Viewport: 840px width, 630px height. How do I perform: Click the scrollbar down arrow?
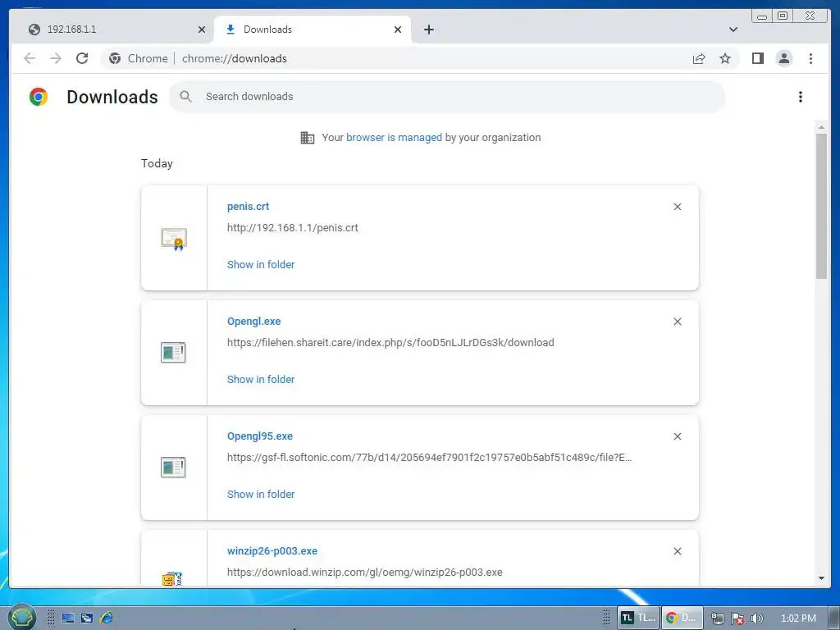(x=821, y=578)
